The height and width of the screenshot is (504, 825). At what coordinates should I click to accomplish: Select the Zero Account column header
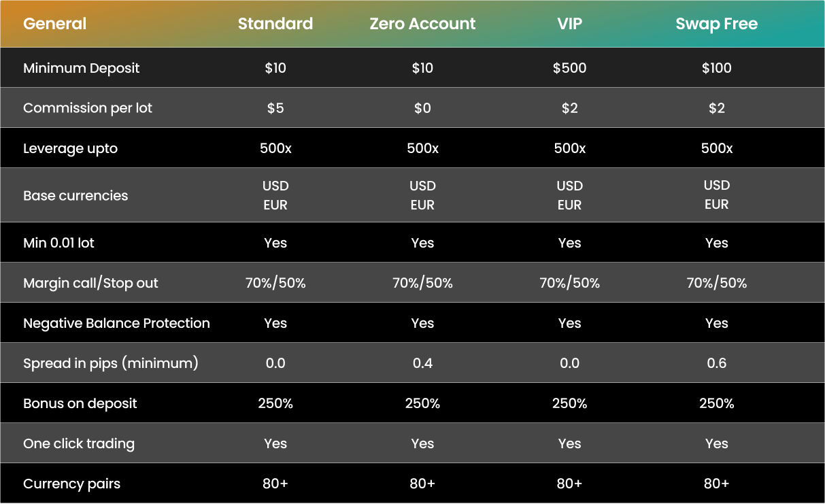tap(422, 24)
